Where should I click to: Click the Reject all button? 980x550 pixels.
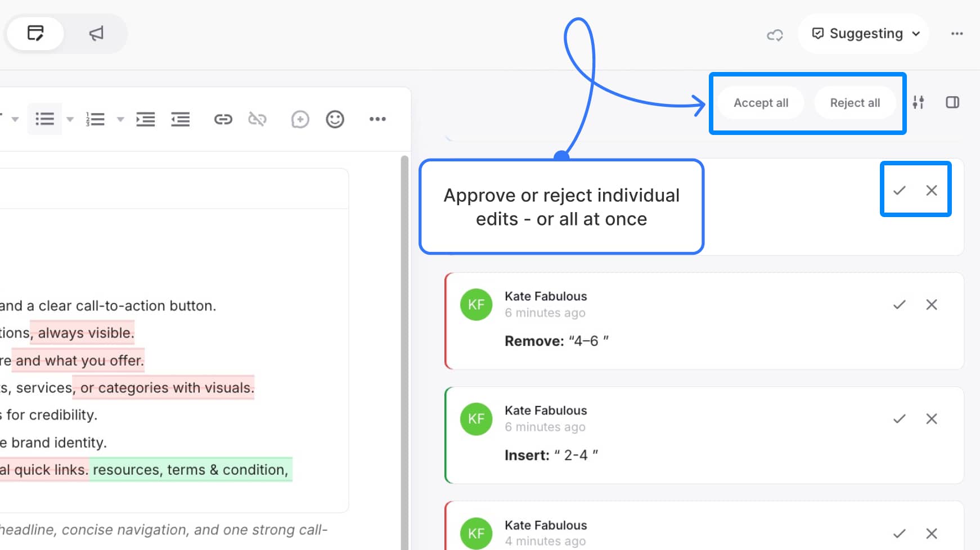(x=855, y=103)
